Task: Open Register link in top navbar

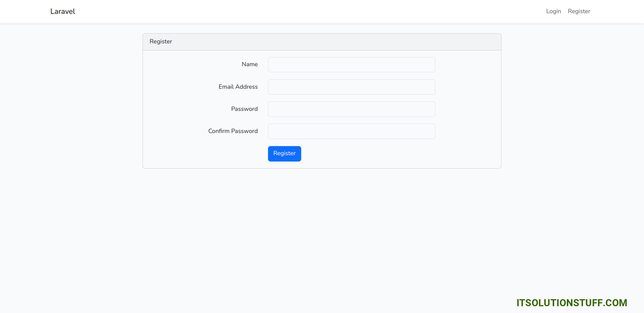Action: [x=579, y=11]
